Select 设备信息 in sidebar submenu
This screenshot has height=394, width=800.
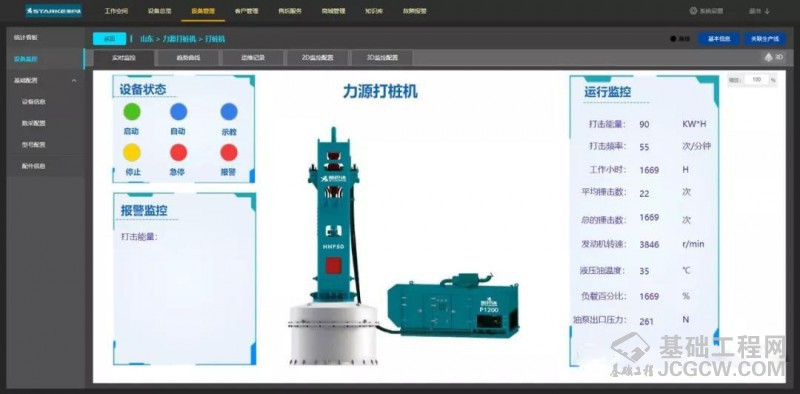pyautogui.click(x=34, y=102)
